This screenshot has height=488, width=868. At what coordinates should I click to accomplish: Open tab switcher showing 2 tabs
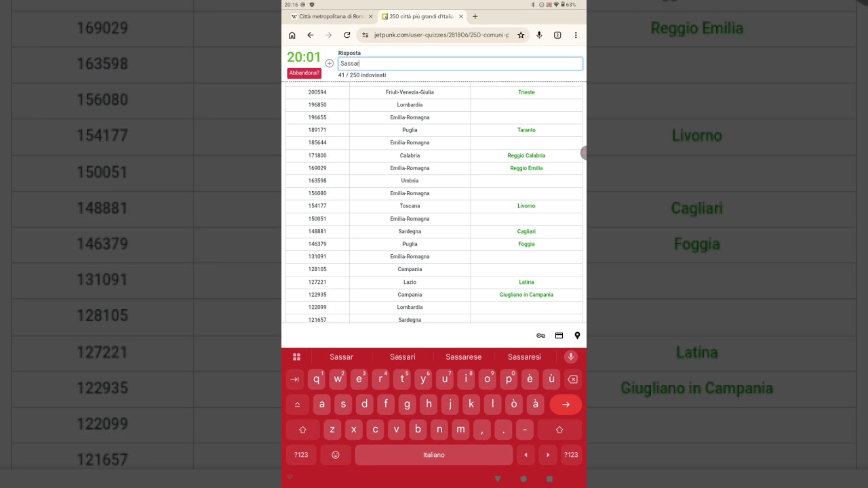point(557,35)
